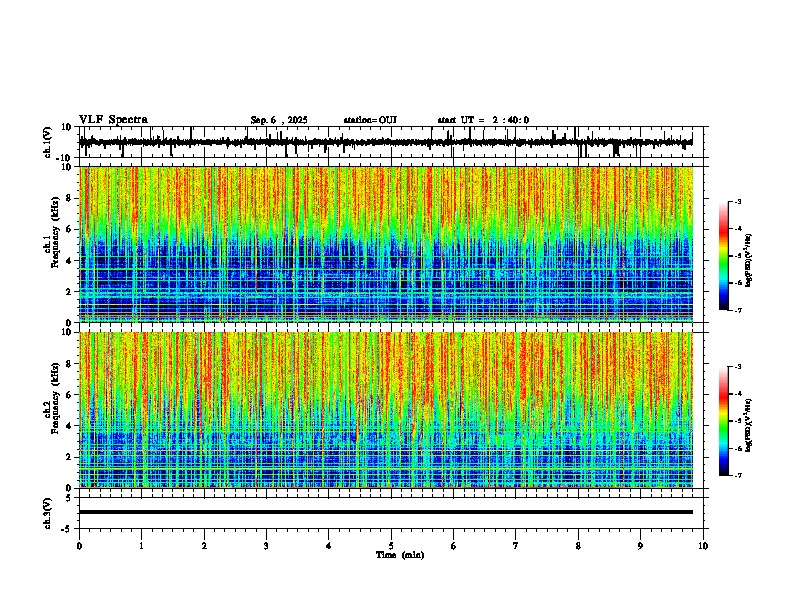Image resolution: width=792 pixels, height=612 pixels.
Task: Click time axis tick label '6'
Action: 453,546
